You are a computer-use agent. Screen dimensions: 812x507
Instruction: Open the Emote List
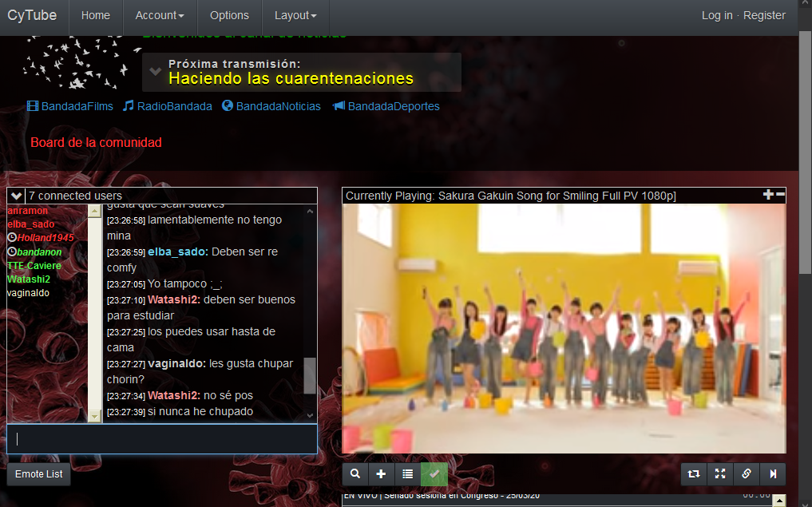point(39,473)
